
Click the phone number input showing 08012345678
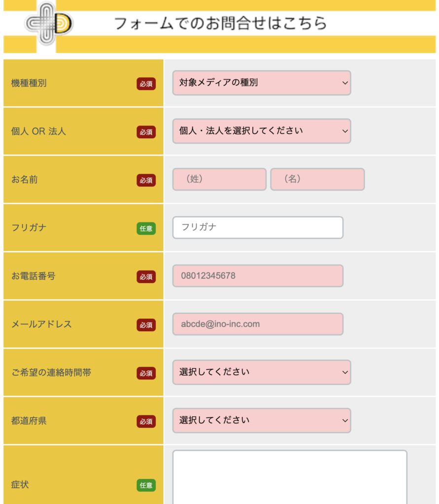[258, 276]
